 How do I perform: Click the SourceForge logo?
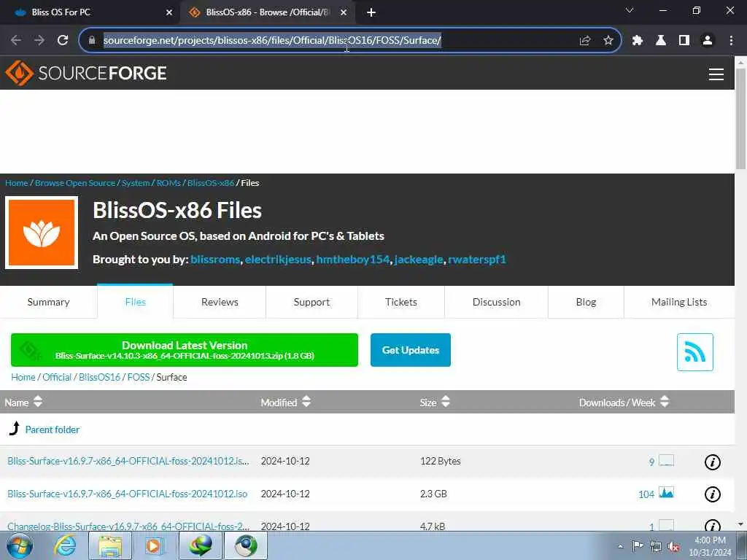(86, 73)
